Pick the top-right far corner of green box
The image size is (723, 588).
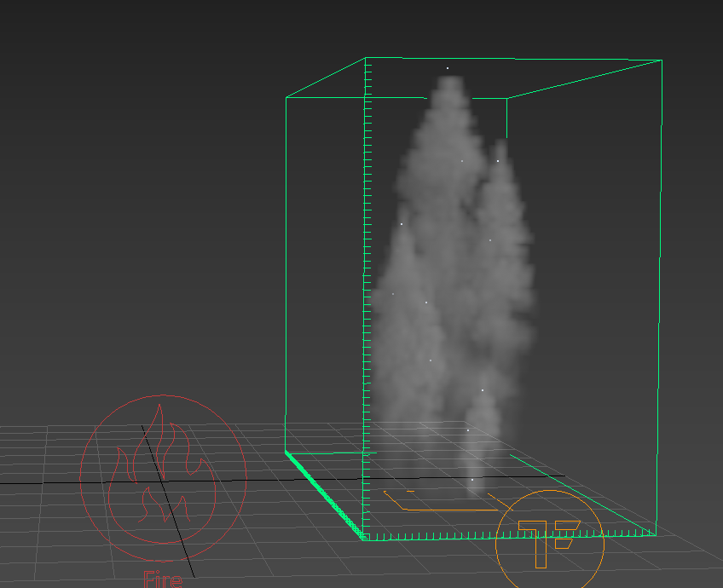point(662,61)
